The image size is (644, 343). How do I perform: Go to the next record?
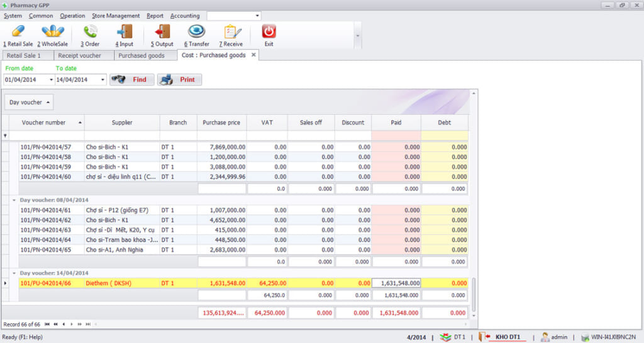click(72, 324)
